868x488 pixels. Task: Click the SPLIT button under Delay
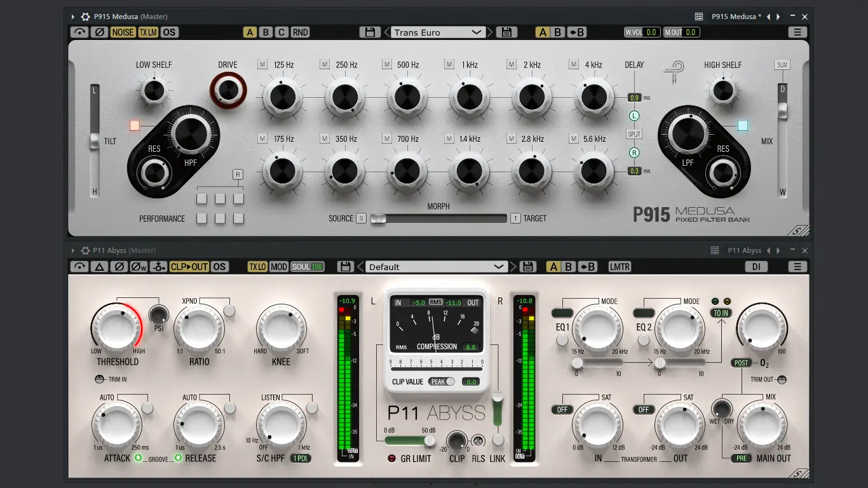(x=634, y=134)
